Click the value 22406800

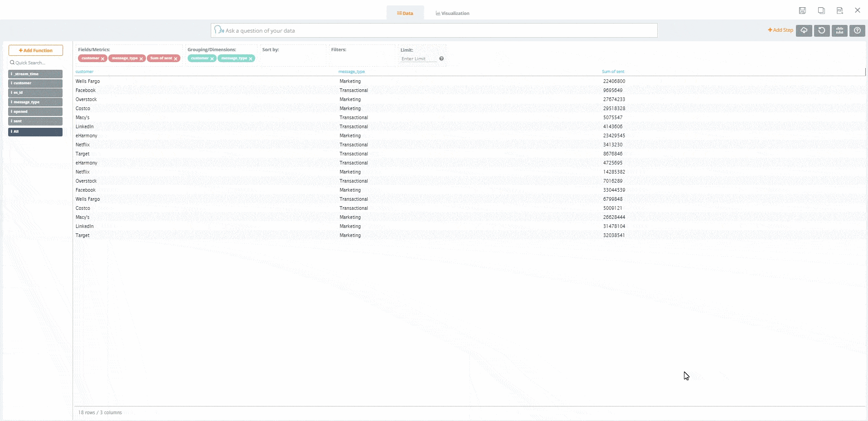[614, 81]
